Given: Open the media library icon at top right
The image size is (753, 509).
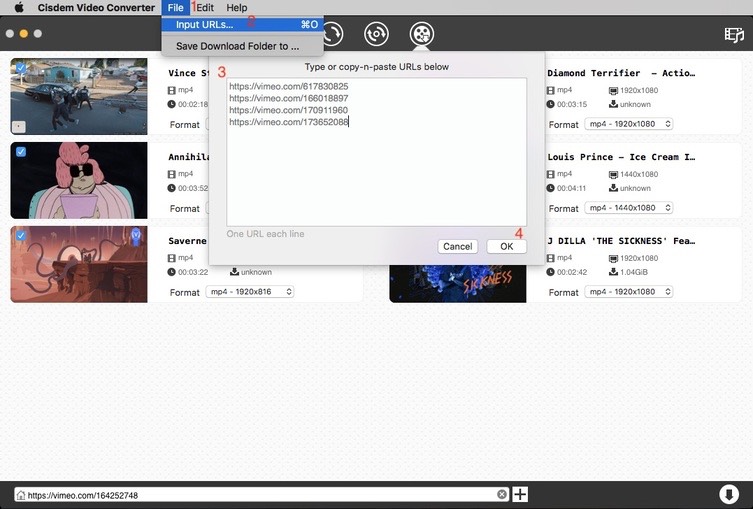Looking at the screenshot, I should coord(734,34).
